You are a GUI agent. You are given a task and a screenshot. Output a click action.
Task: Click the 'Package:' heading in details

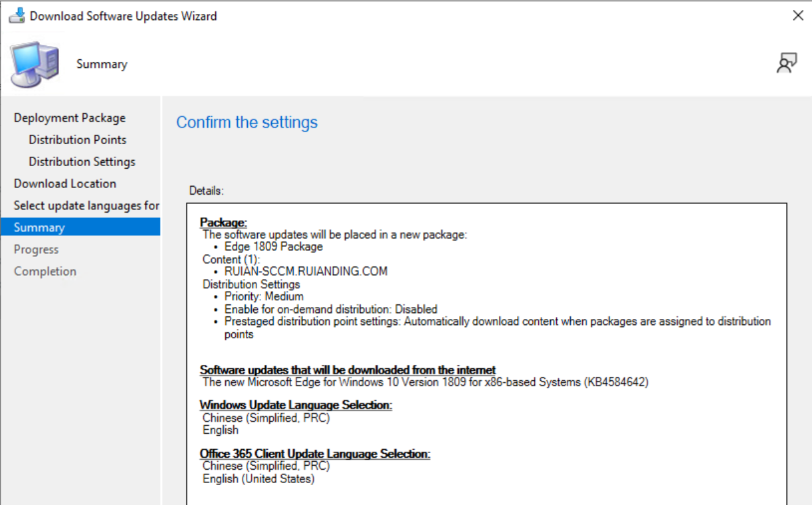tap(223, 223)
